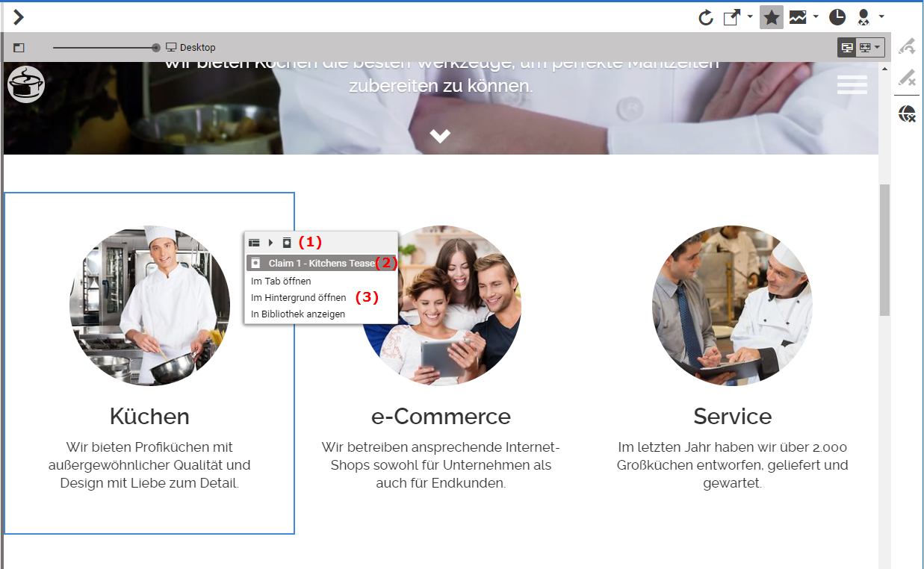Toggle the star bookmark button

[x=772, y=17]
